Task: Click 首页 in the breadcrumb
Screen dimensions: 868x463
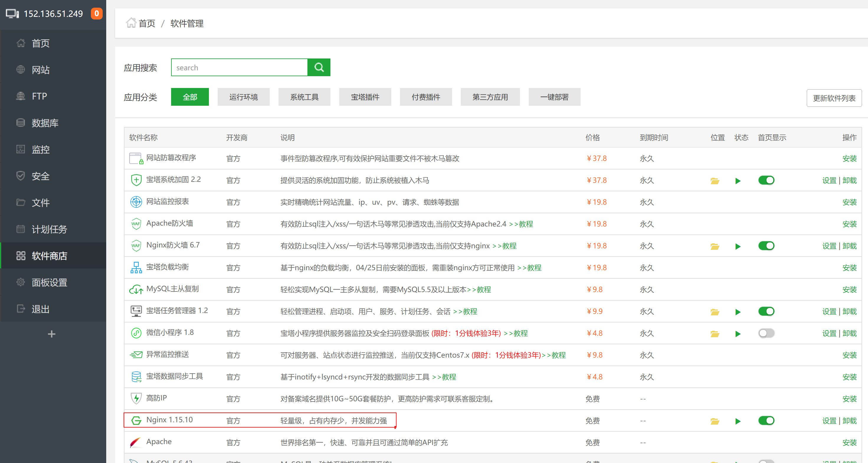Action: 147,23
